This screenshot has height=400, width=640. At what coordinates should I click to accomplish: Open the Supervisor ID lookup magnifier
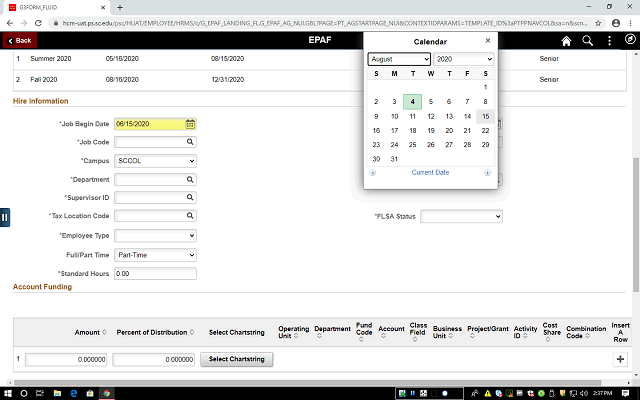point(190,198)
